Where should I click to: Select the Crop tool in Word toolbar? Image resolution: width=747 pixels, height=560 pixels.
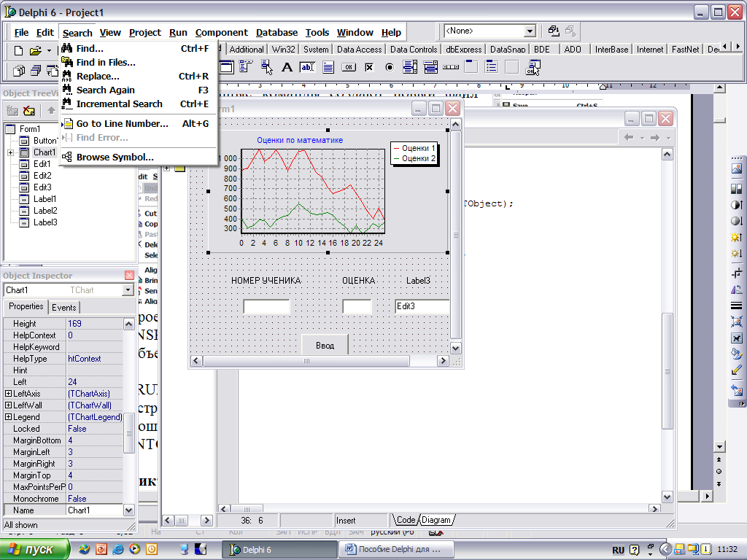click(x=737, y=273)
